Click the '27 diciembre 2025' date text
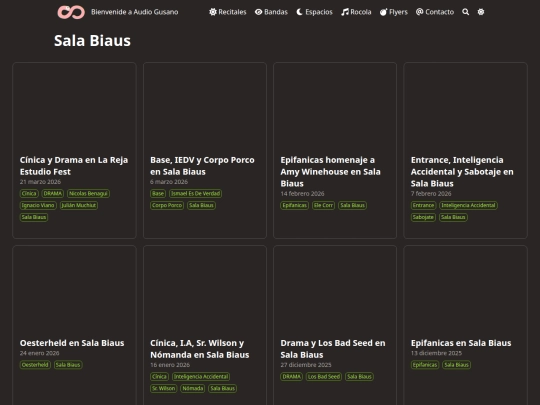 click(306, 365)
